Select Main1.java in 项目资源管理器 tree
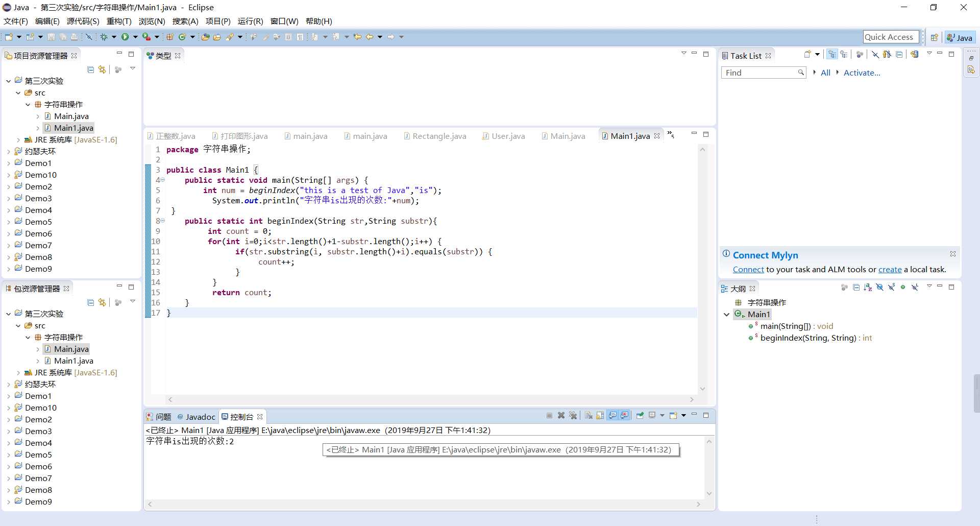Viewport: 980px width, 526px height. click(73, 128)
